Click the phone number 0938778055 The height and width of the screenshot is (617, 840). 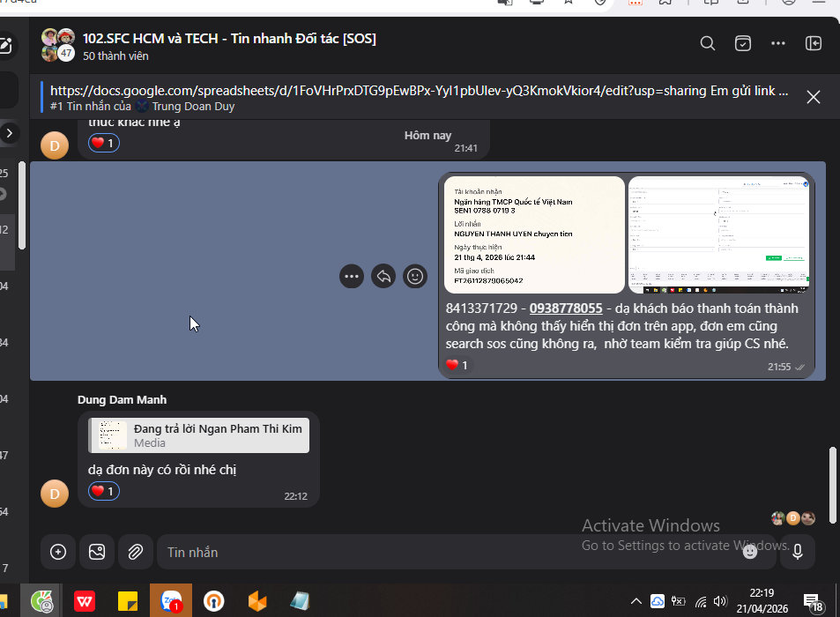pyautogui.click(x=566, y=308)
